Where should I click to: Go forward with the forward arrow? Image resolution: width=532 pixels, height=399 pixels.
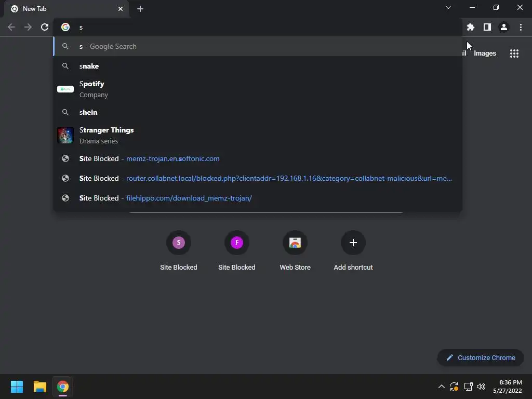pos(28,27)
